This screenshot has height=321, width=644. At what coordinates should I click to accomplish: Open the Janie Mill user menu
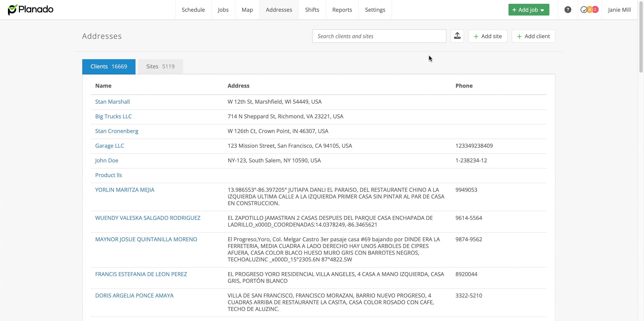coord(619,9)
